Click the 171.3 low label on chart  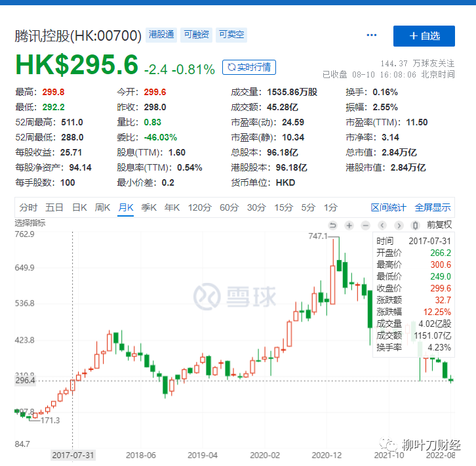(50, 421)
